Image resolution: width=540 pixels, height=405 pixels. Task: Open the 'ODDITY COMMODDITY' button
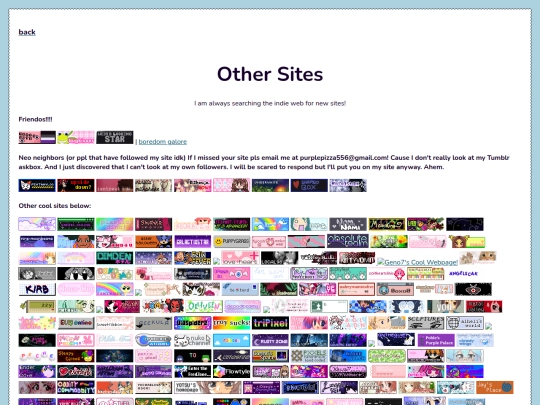76,387
